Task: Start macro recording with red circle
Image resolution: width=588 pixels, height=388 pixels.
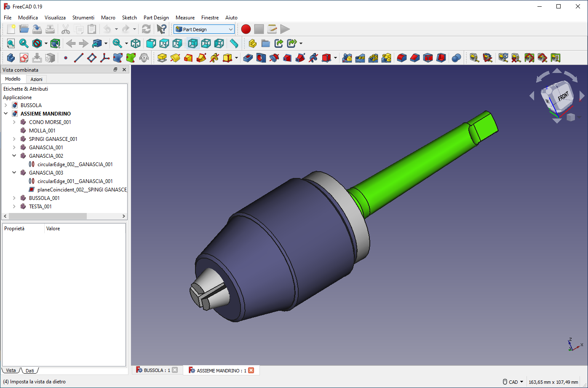Action: [x=246, y=29]
